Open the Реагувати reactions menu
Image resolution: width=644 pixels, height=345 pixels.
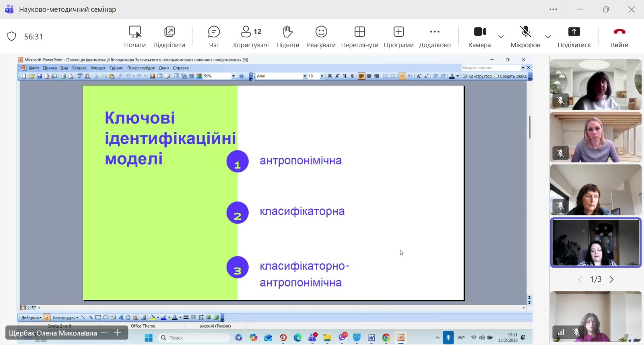(x=321, y=37)
